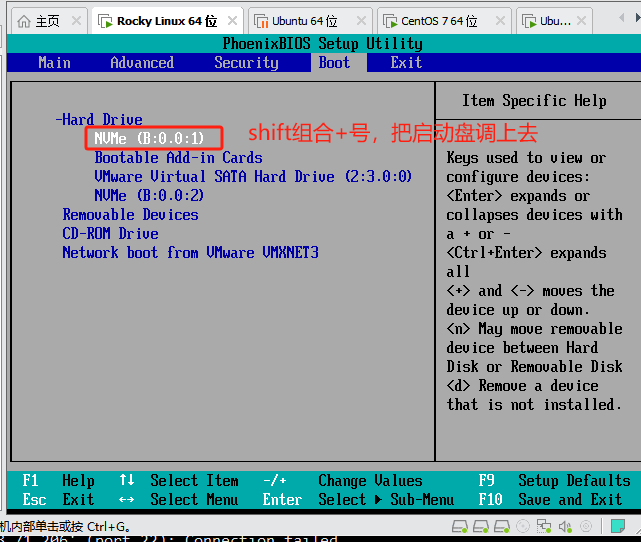Click the F9 Setup Defaults legend text
This screenshot has height=542, width=641.
pyautogui.click(x=554, y=480)
